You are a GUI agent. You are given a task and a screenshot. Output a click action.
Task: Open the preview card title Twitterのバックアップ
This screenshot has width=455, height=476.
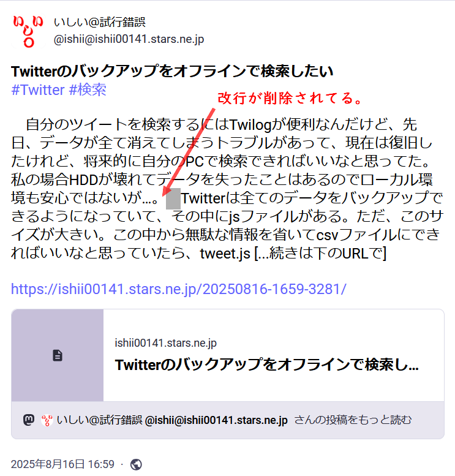tap(267, 365)
